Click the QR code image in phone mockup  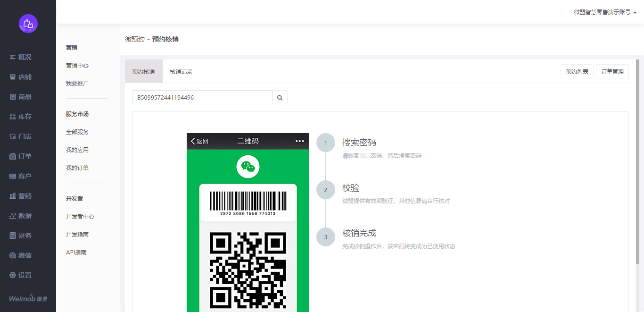click(x=248, y=270)
